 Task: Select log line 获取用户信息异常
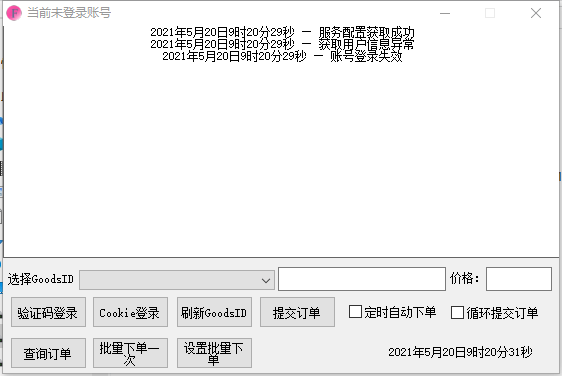coord(282,44)
